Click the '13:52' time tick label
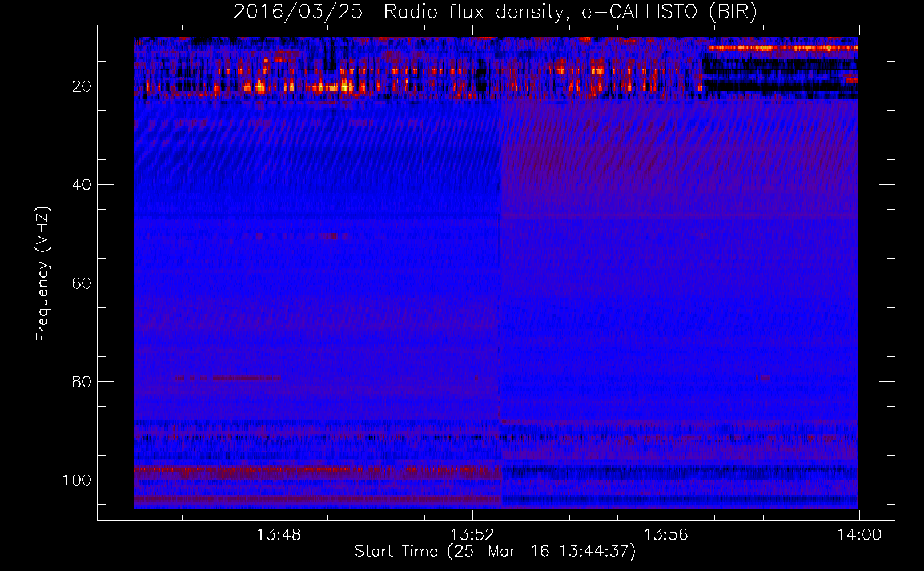 pos(472,535)
